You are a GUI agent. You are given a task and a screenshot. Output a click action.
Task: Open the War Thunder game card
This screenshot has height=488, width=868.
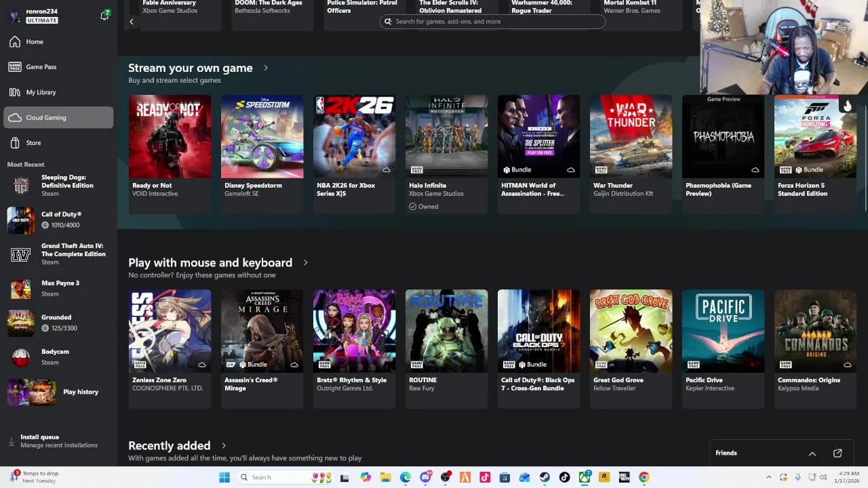pos(631,154)
